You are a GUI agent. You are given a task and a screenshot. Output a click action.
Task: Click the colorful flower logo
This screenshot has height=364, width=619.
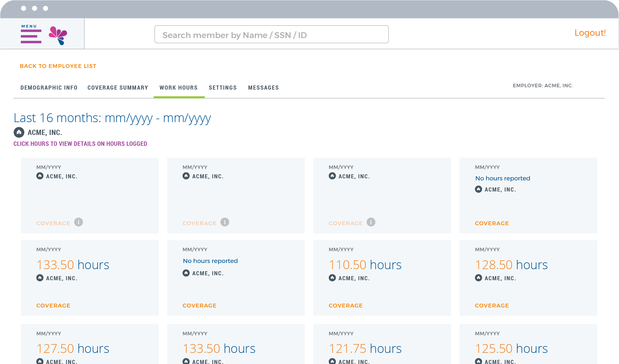pos(58,35)
